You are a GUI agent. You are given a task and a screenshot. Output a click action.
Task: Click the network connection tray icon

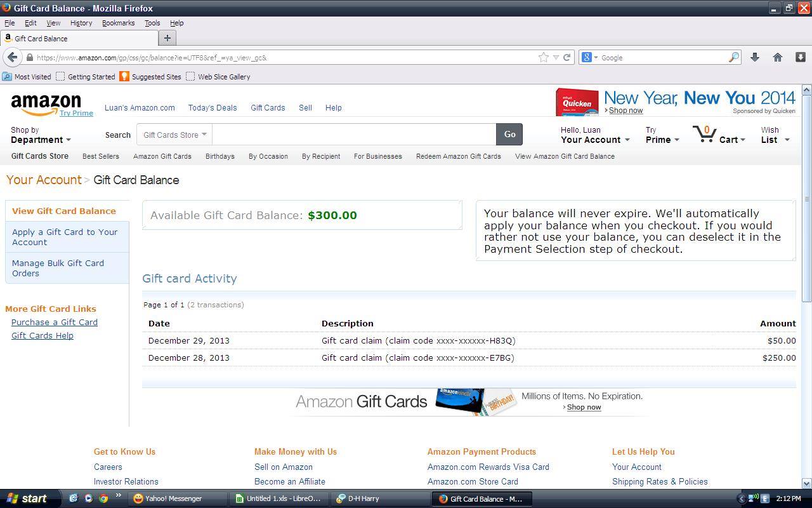[754, 498]
